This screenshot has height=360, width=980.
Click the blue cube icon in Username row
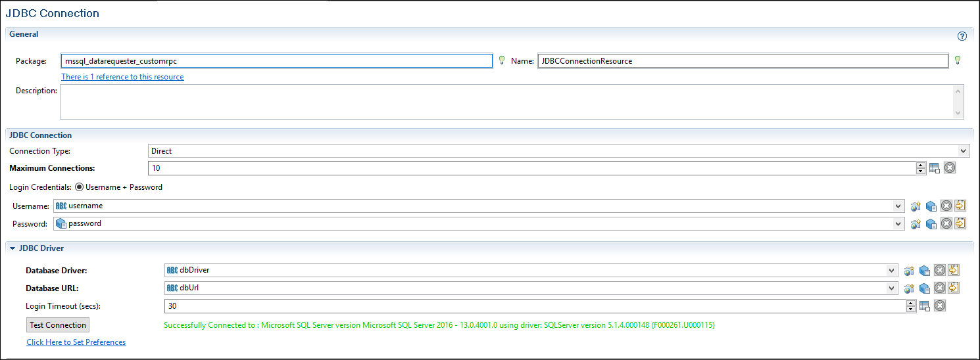tap(931, 206)
